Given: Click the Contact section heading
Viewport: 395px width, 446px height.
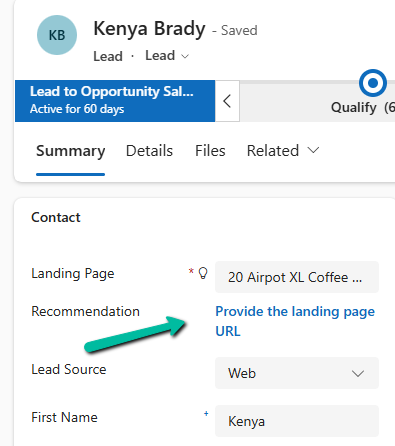Looking at the screenshot, I should point(56,217).
